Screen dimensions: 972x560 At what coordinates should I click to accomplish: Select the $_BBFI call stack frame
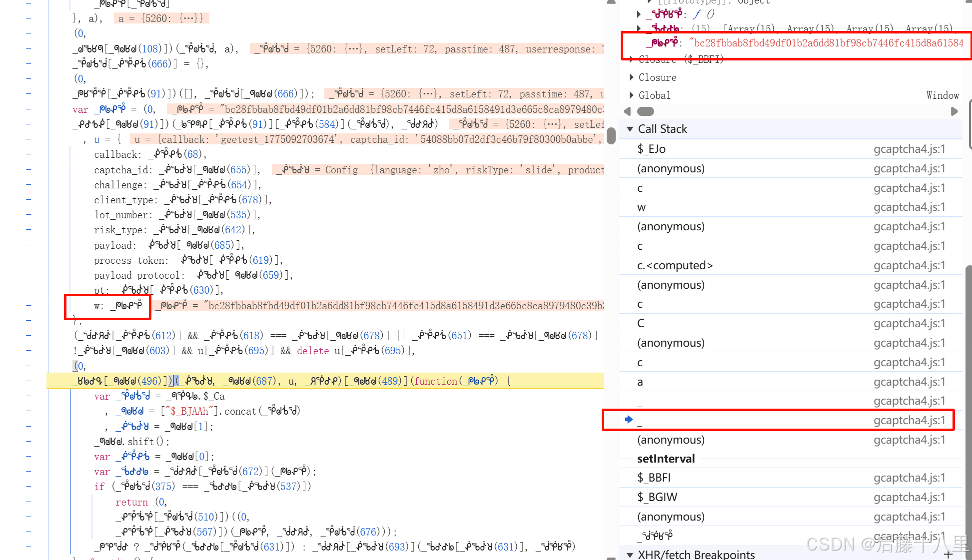point(654,478)
